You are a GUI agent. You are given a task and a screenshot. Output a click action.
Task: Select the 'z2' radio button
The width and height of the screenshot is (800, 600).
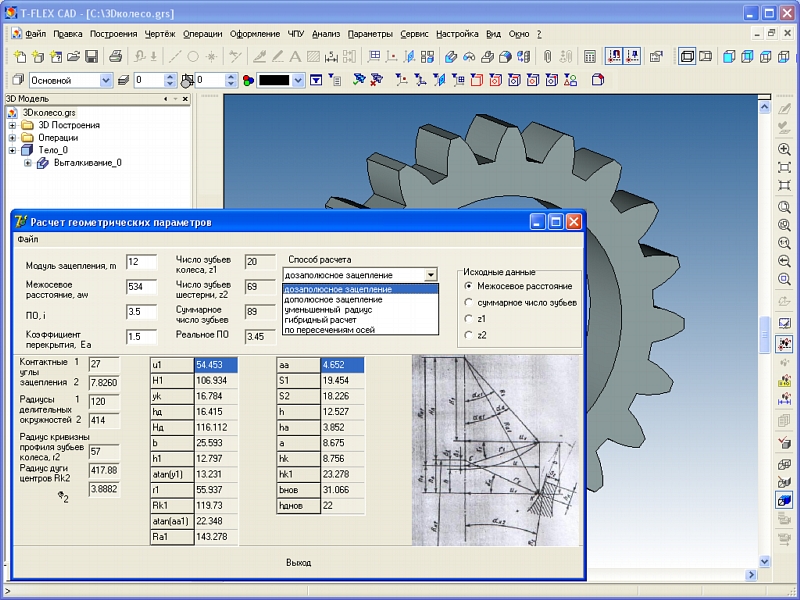click(468, 335)
